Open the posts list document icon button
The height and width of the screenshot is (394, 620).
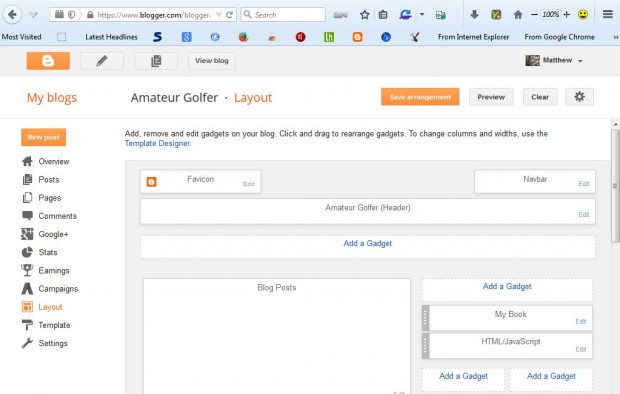[x=156, y=61]
